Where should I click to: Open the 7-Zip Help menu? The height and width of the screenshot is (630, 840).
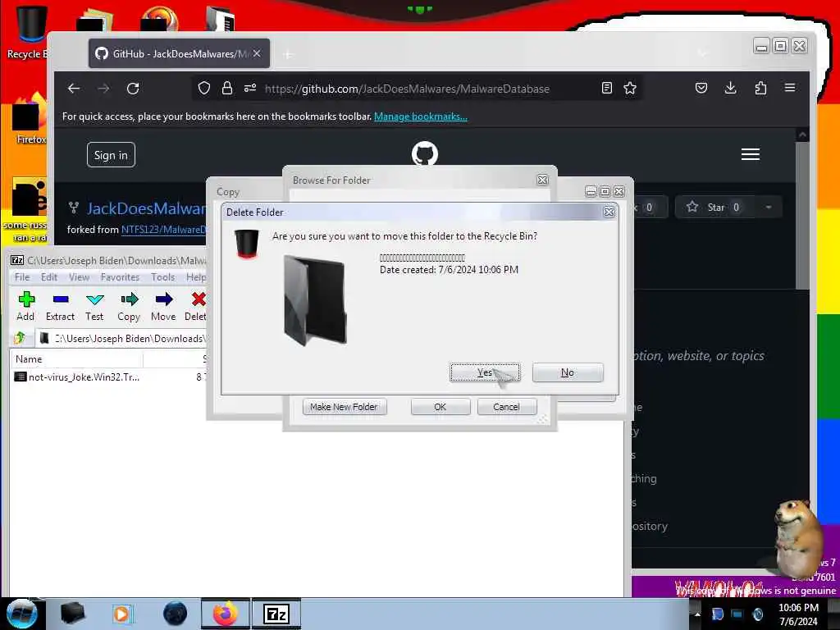click(x=196, y=277)
